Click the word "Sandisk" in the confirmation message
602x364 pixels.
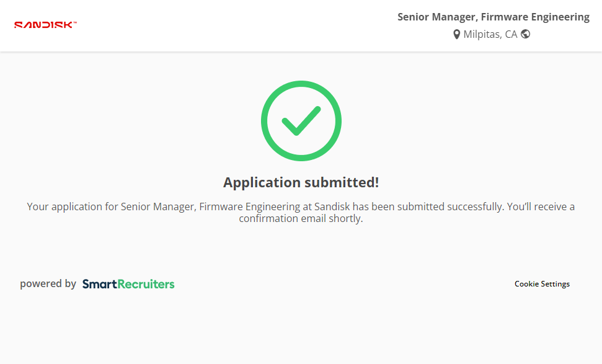334,206
